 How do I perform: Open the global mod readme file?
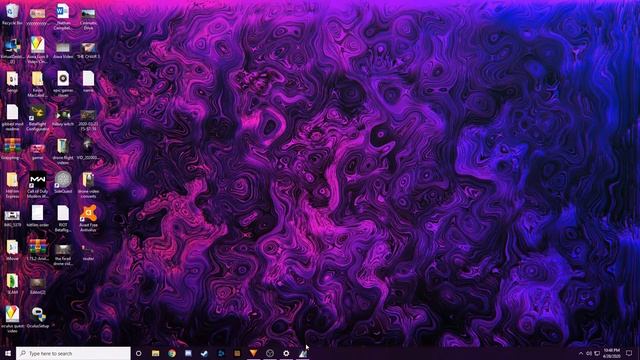click(12, 117)
